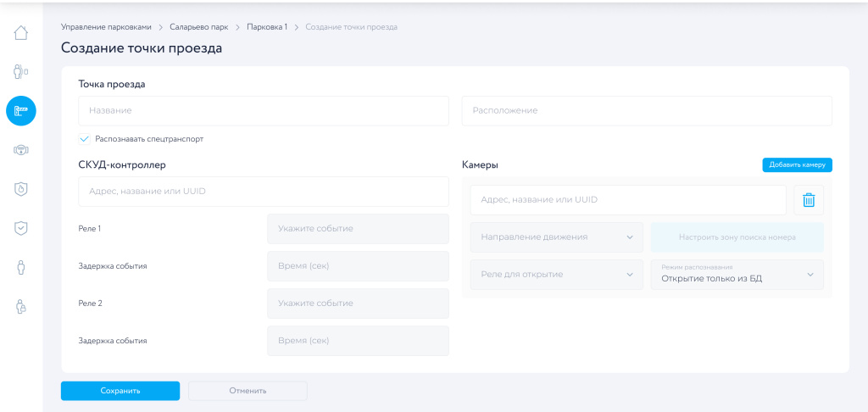Click the Отменить button
Image resolution: width=868 pixels, height=412 pixels.
[x=248, y=391]
